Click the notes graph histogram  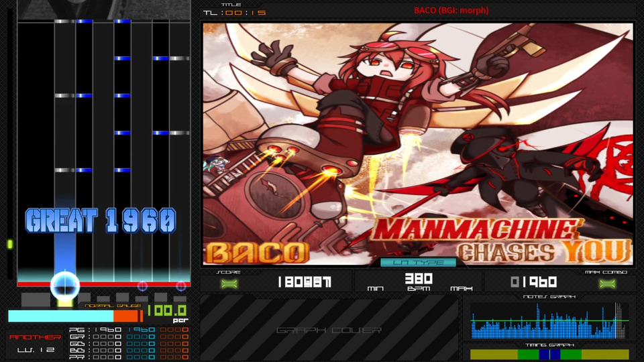point(549,321)
